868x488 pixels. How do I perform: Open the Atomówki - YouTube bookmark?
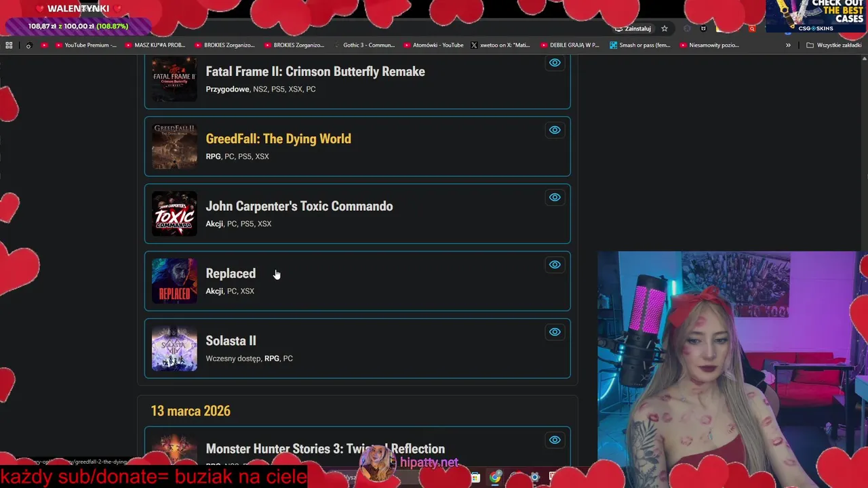(x=433, y=45)
